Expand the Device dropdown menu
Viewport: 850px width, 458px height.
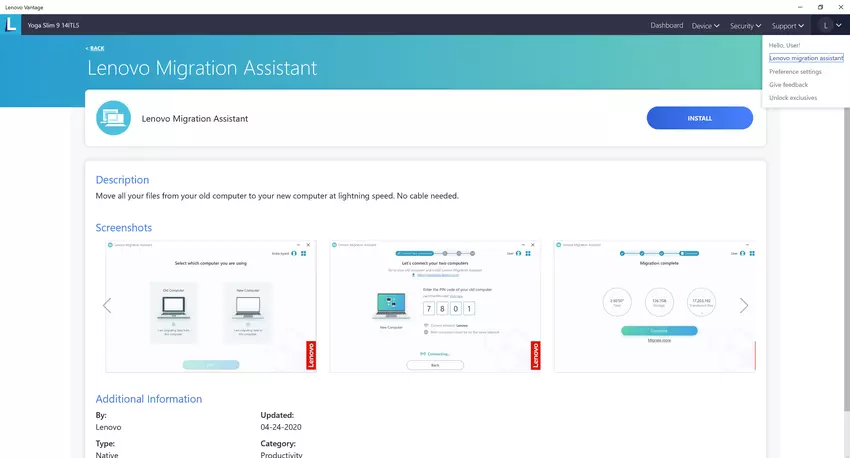[705, 25]
